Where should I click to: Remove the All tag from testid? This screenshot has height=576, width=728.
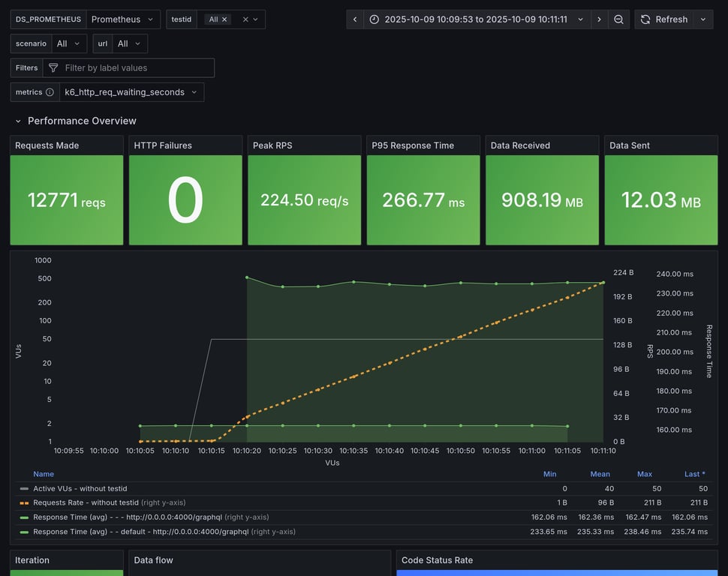(x=224, y=19)
